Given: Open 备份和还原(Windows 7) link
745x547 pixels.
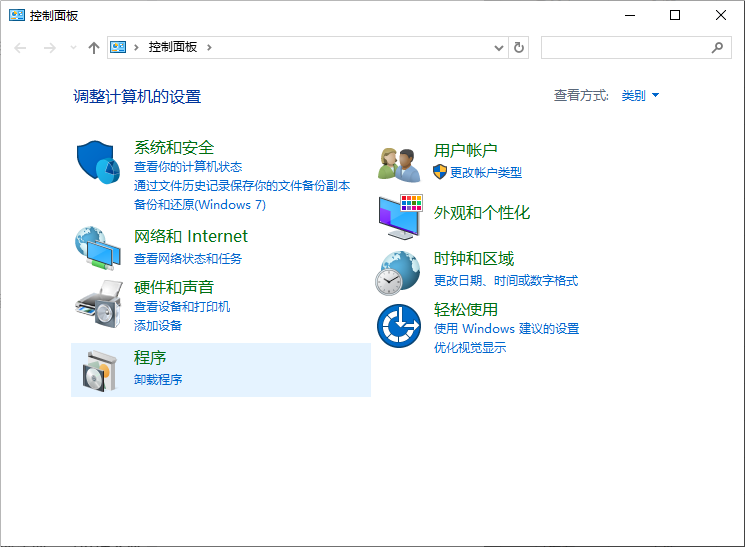Looking at the screenshot, I should coord(200,205).
